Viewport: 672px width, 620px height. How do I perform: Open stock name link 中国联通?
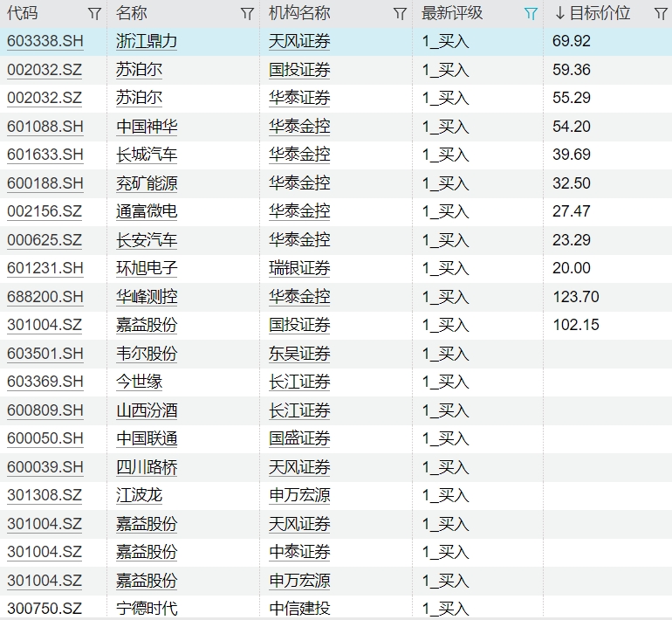point(147,438)
